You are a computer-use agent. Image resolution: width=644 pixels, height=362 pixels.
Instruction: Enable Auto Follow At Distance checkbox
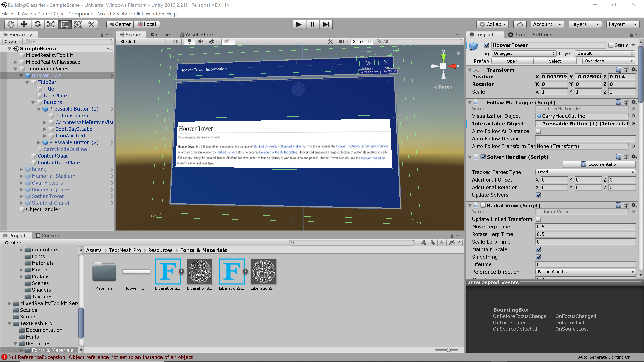pyautogui.click(x=538, y=131)
